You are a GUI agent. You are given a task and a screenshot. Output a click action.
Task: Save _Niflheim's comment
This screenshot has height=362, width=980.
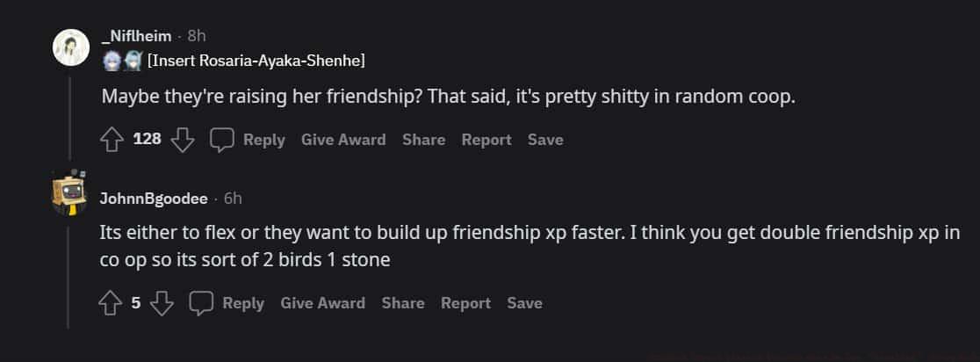tap(545, 140)
